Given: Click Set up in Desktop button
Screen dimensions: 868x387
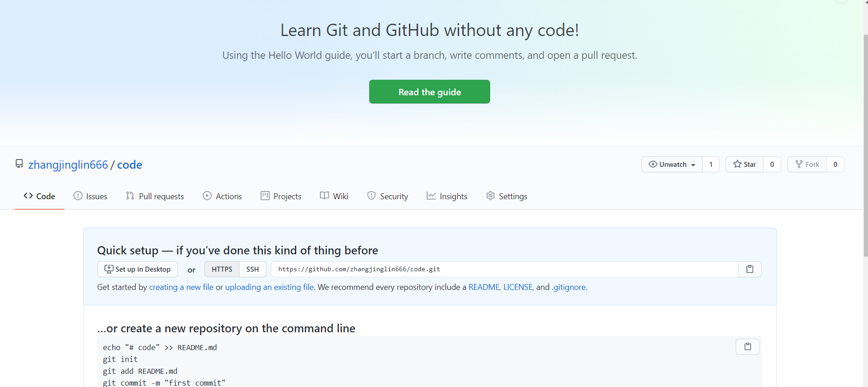Looking at the screenshot, I should 137,269.
